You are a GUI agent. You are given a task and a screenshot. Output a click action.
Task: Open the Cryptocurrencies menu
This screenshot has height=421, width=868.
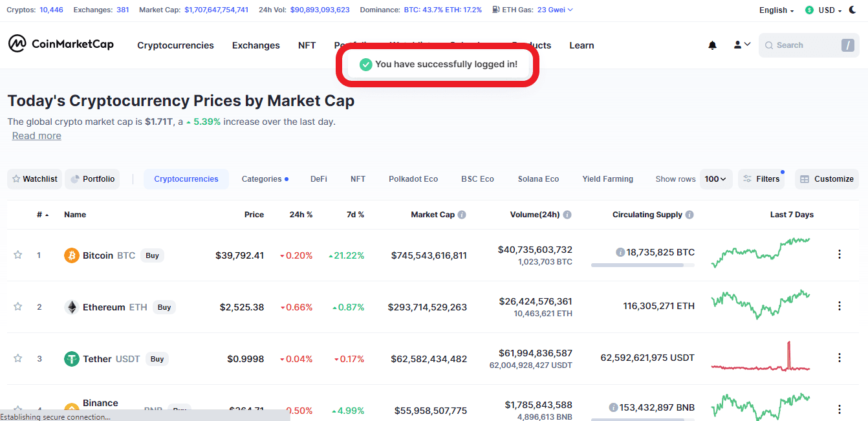pyautogui.click(x=175, y=45)
